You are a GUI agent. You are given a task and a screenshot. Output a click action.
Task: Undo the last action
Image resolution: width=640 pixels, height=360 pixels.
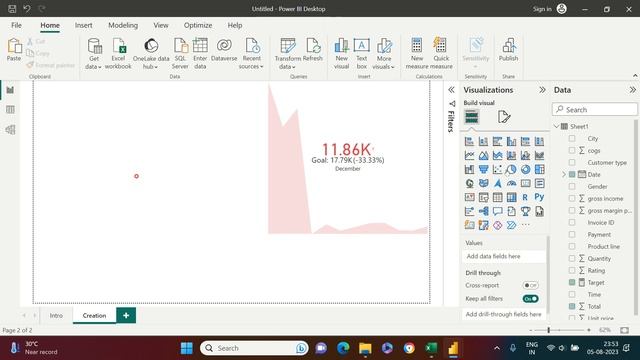click(27, 9)
